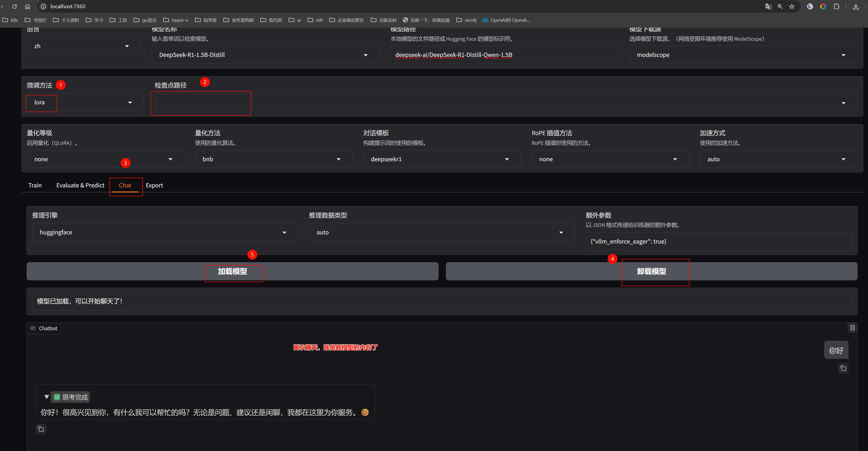Bookmark this page with star icon
Viewport: 868px width, 451px height.
pos(792,6)
